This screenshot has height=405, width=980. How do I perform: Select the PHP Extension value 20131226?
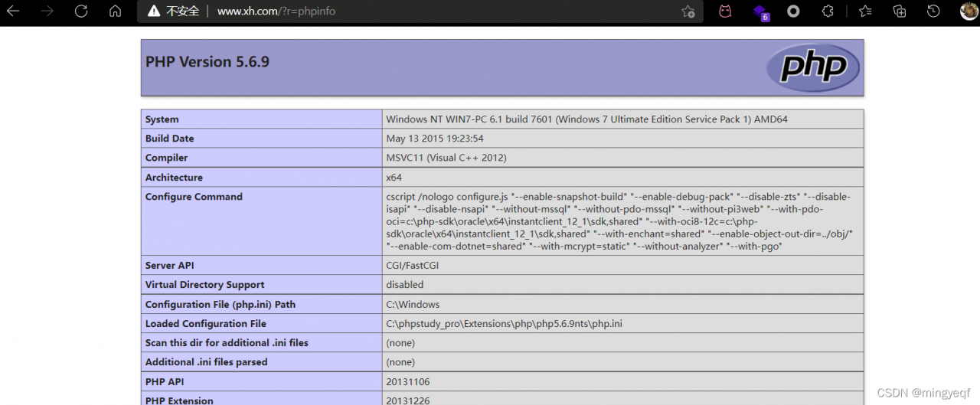click(407, 400)
